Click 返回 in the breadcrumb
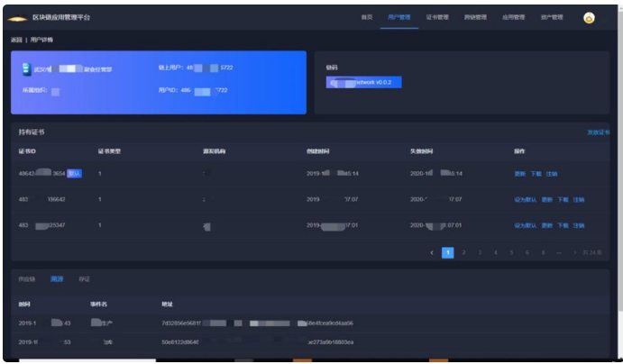The height and width of the screenshot is (364, 623). coord(16,41)
